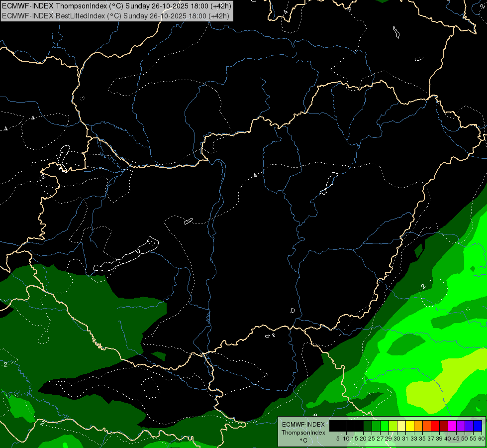The width and height of the screenshot is (487, 448).
Task: Click the '°C' unit label in legend
Action: pos(304,441)
